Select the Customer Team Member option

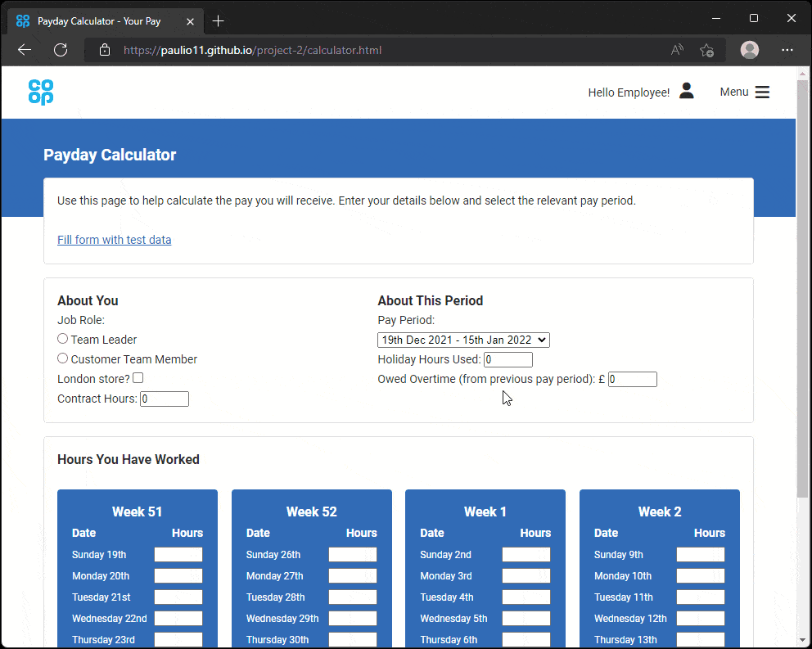(x=63, y=358)
